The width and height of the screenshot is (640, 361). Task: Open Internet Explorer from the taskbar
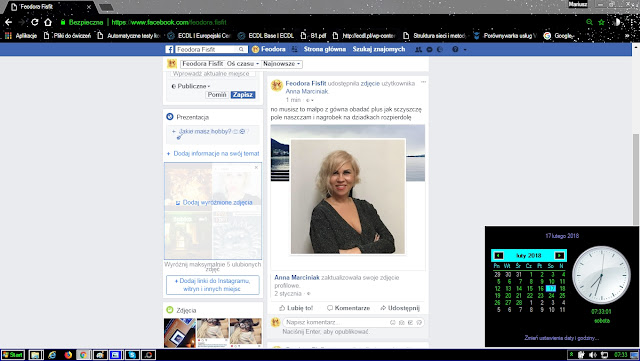(x=52, y=355)
